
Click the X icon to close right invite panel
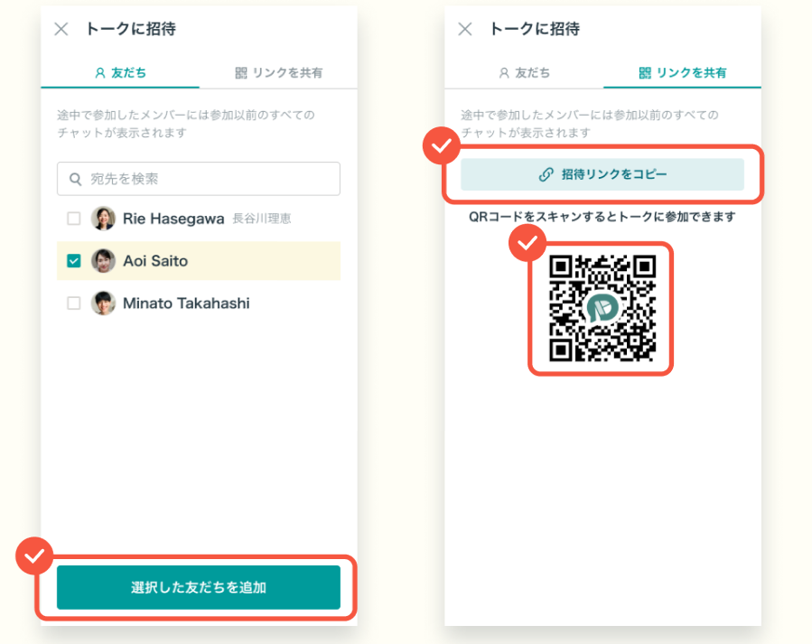coord(463,28)
